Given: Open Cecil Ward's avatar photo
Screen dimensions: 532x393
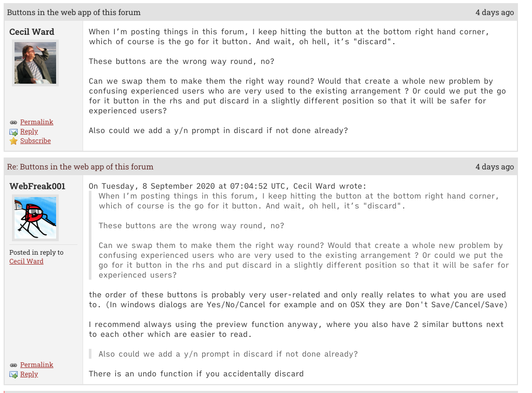Looking at the screenshot, I should (x=35, y=63).
